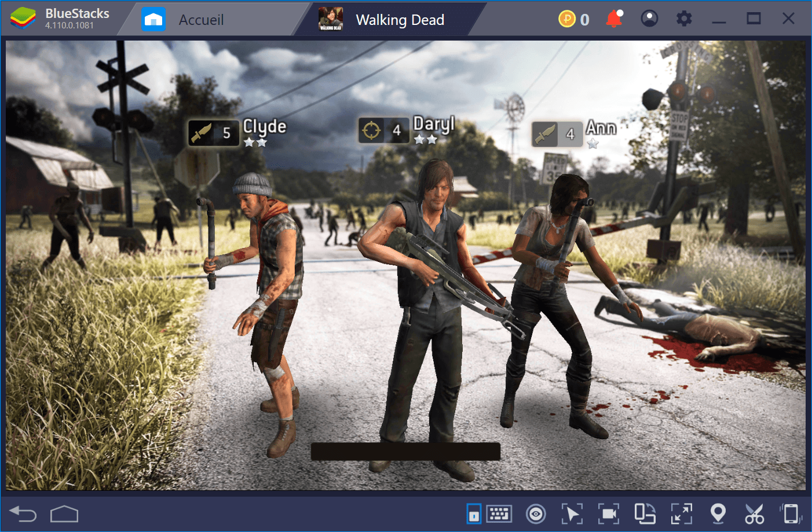Select Daryl's crosshair hunter class badge
This screenshot has height=532, width=812.
click(x=383, y=130)
